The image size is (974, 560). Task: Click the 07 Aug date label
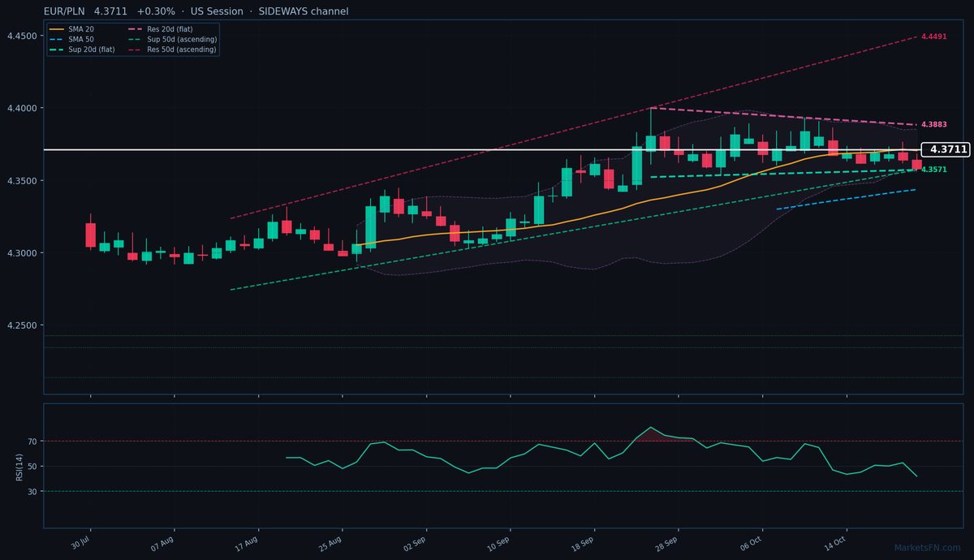pos(163,543)
